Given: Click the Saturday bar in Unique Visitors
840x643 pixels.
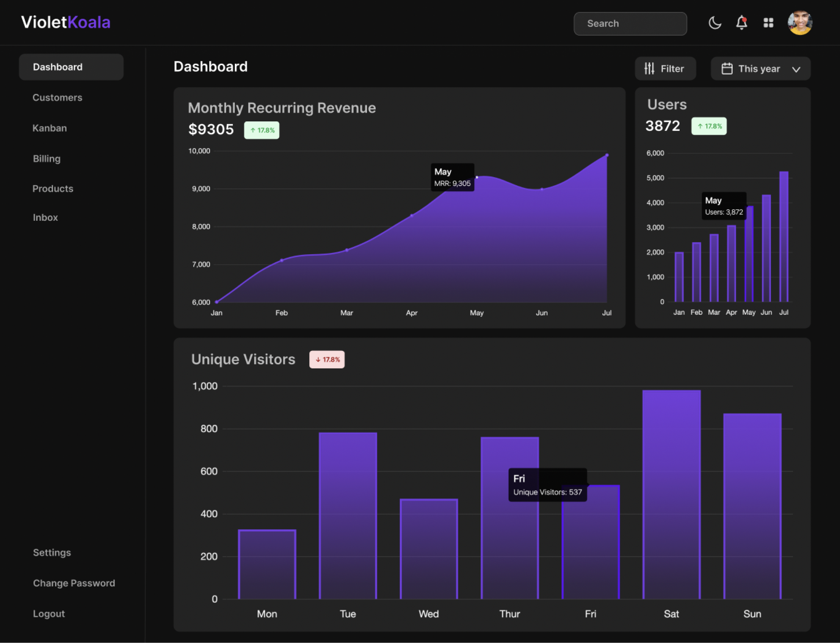Looking at the screenshot, I should click(x=671, y=494).
